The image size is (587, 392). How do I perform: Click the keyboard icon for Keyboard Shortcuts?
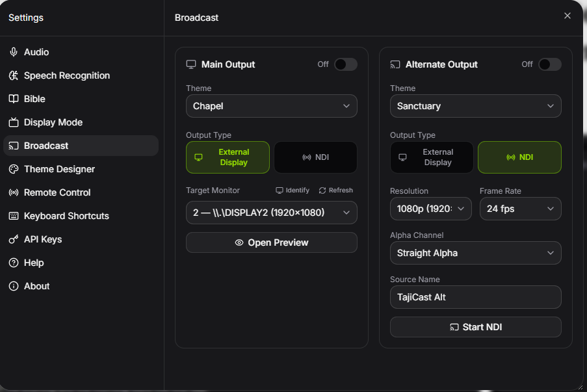point(14,216)
